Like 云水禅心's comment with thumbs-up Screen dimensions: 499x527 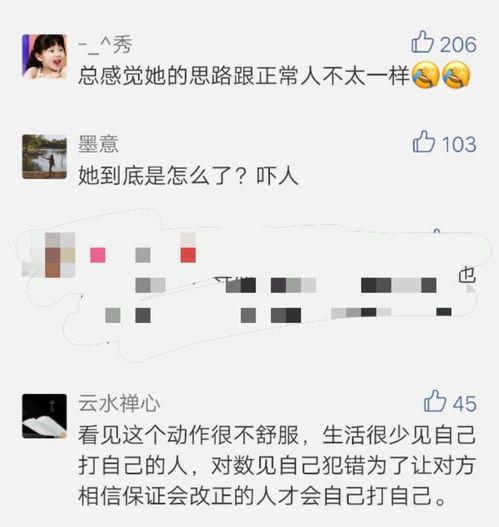point(435,401)
